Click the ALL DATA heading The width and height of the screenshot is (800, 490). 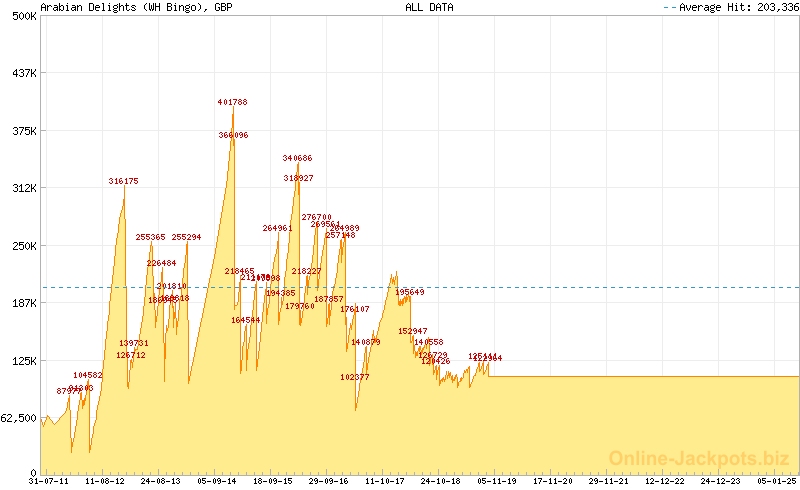point(429,7)
